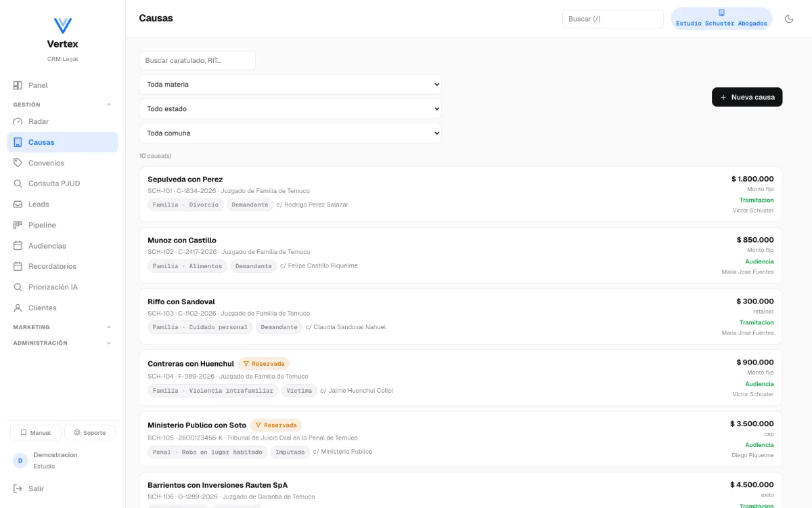Screen dimensions: 812x508
Task: Click the Vertex logo icon
Action: [x=63, y=26]
